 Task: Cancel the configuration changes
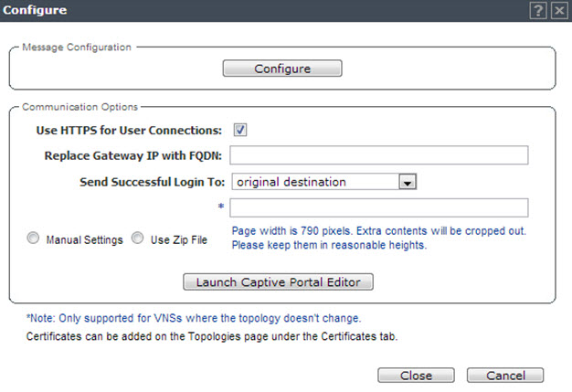tap(505, 376)
